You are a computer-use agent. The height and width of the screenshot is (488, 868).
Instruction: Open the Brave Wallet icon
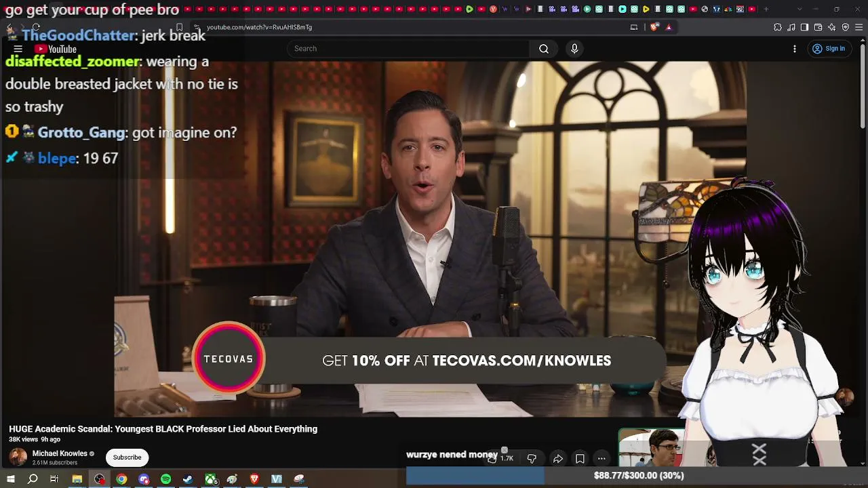tap(818, 27)
